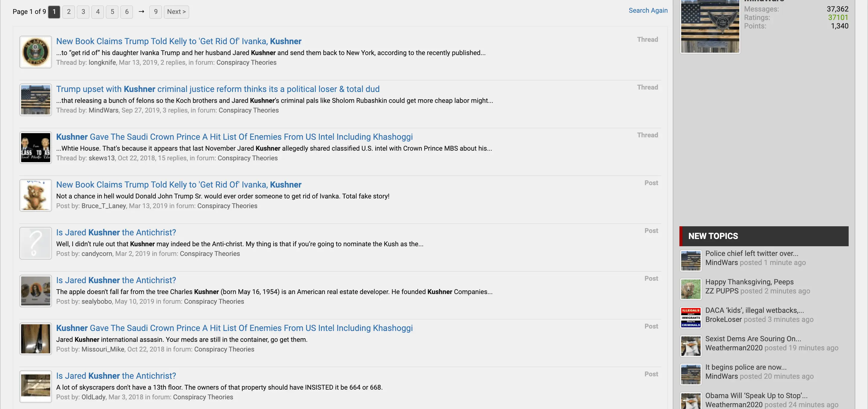Open thread 'Trump upset with Kushner criminal justice'
The height and width of the screenshot is (409, 868).
pyautogui.click(x=218, y=89)
